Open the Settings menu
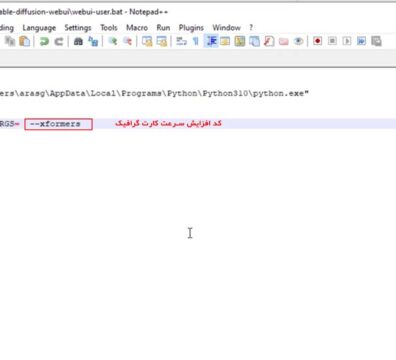Viewport: 396px width, 360px height. [78, 28]
